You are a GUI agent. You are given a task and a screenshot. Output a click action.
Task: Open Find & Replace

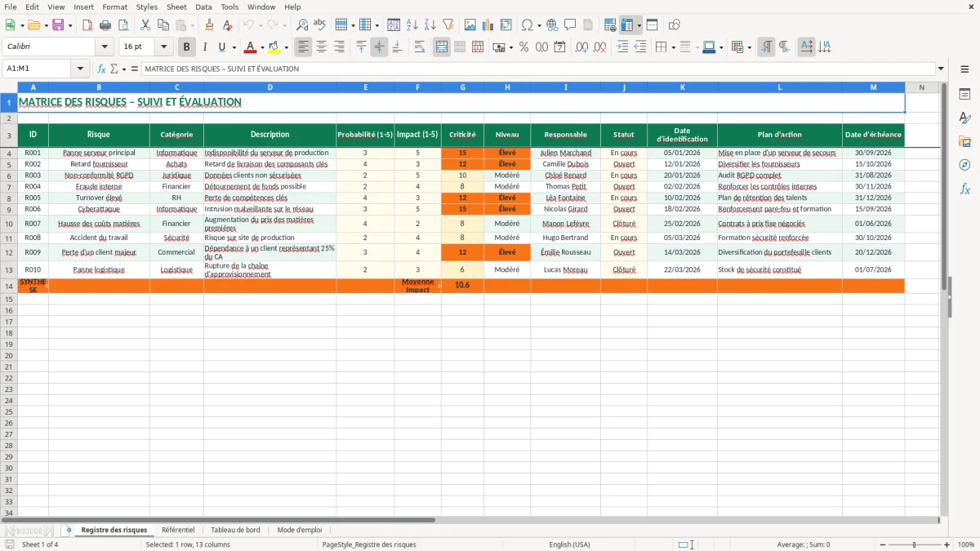[x=302, y=25]
